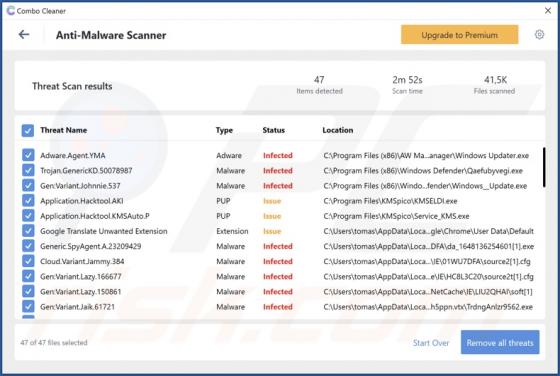
Task: Uncheck Generic.SpyAgent.A.23209429 checkbox
Action: [28, 246]
